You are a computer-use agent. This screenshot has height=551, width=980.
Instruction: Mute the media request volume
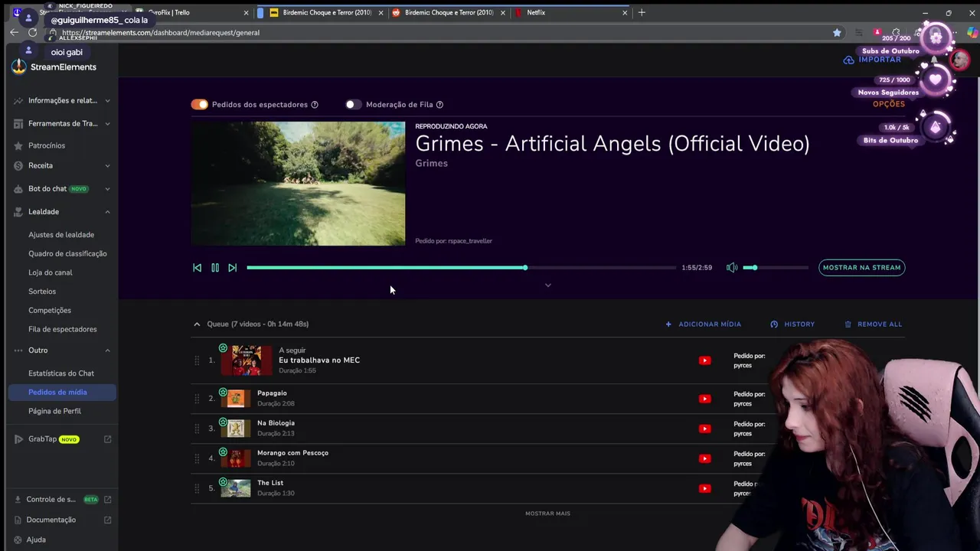732,268
